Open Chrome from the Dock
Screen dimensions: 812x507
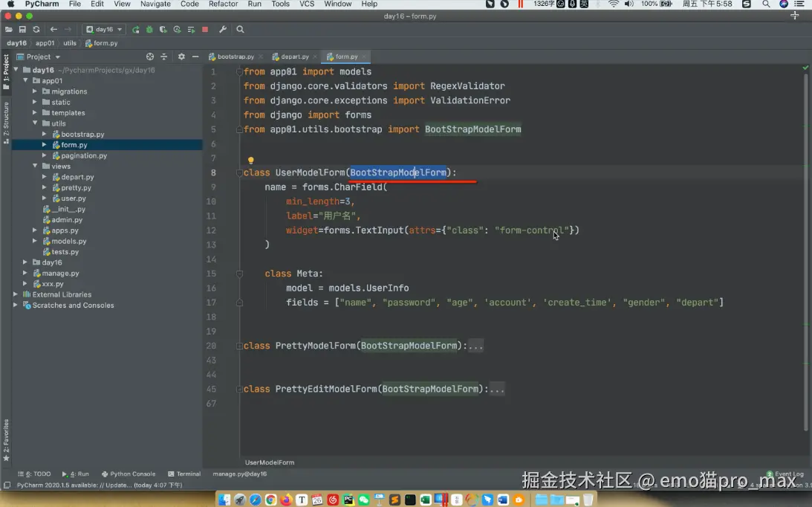point(270,500)
